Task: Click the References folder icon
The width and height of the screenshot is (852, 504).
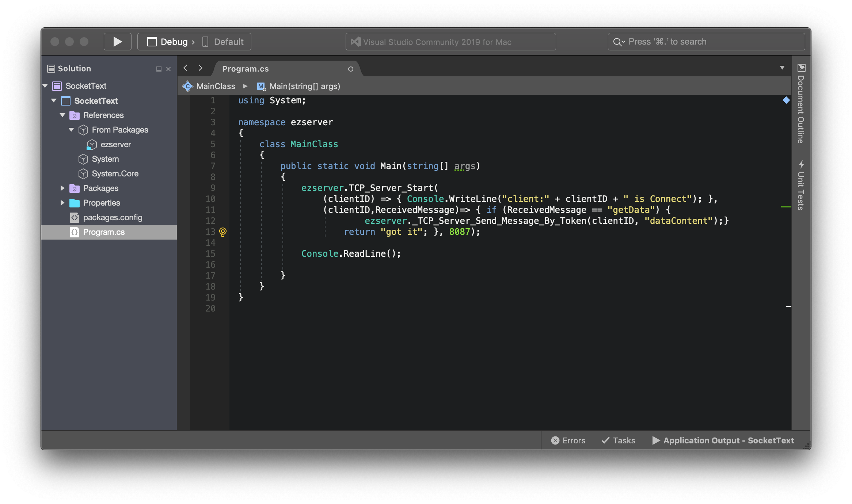Action: coord(74,115)
